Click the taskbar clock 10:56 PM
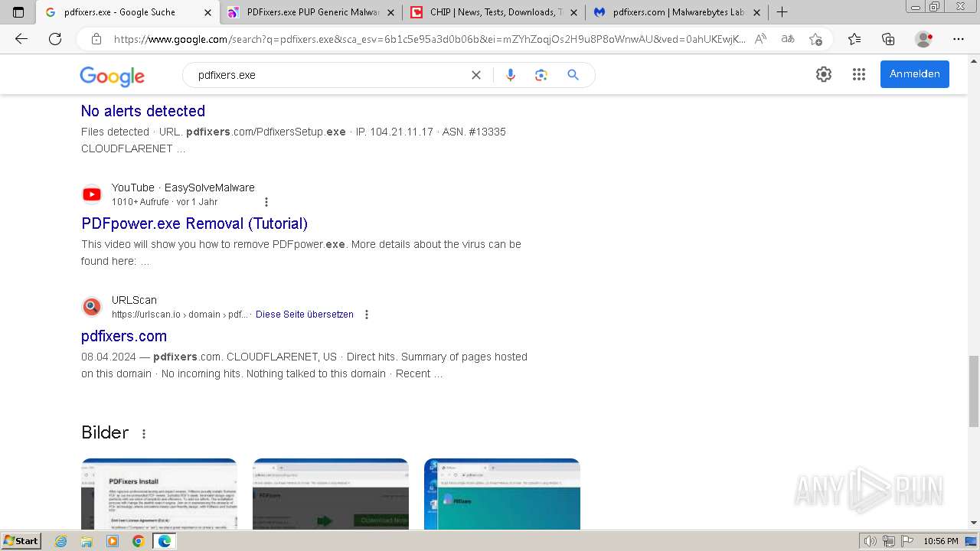980x551 pixels. (x=941, y=541)
